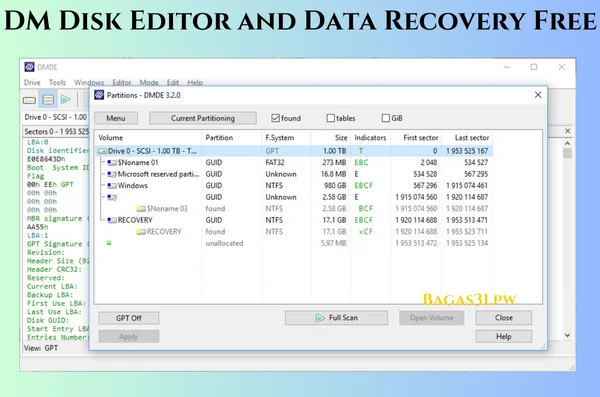
Task: Click the Open Volume button
Action: click(432, 318)
